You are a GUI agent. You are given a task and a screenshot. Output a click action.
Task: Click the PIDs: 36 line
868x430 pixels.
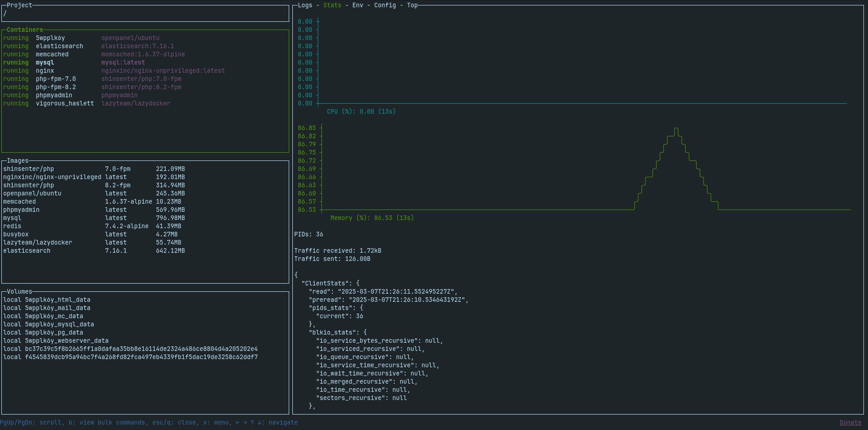(x=309, y=234)
